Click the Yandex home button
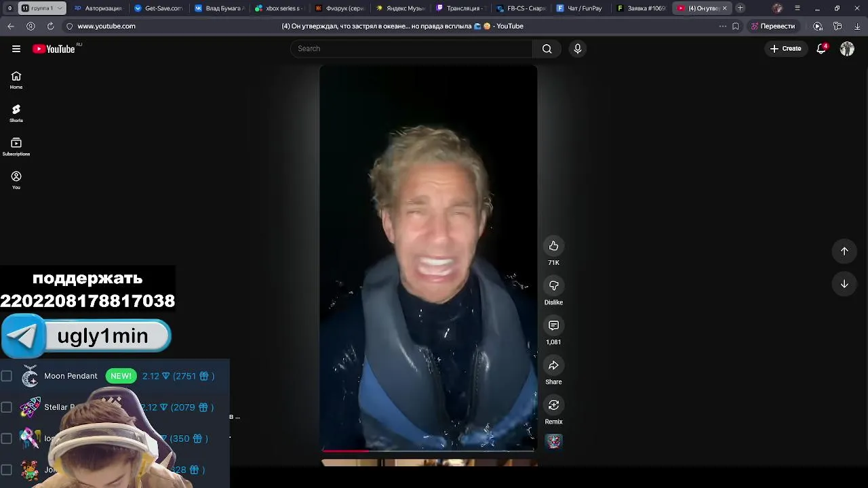Image resolution: width=868 pixels, height=488 pixels. pyautogui.click(x=31, y=26)
